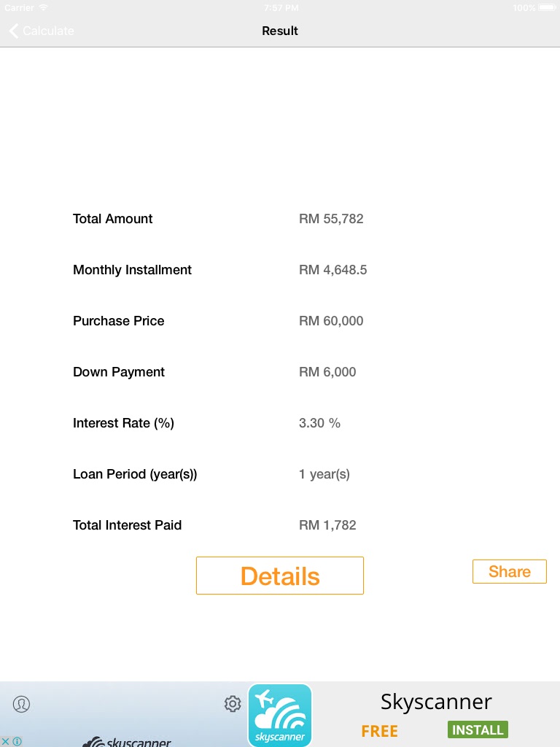Tap the Interest Rate value

319,423
